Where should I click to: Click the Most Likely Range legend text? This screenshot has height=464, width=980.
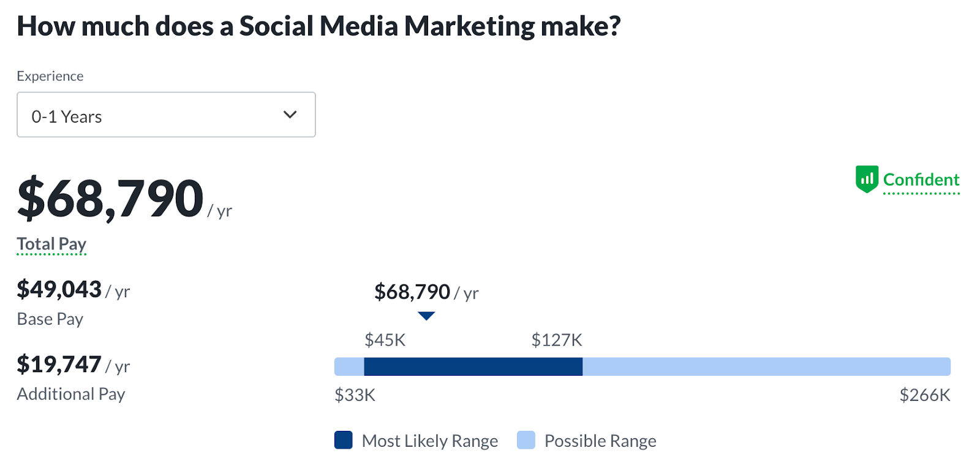pyautogui.click(x=430, y=441)
